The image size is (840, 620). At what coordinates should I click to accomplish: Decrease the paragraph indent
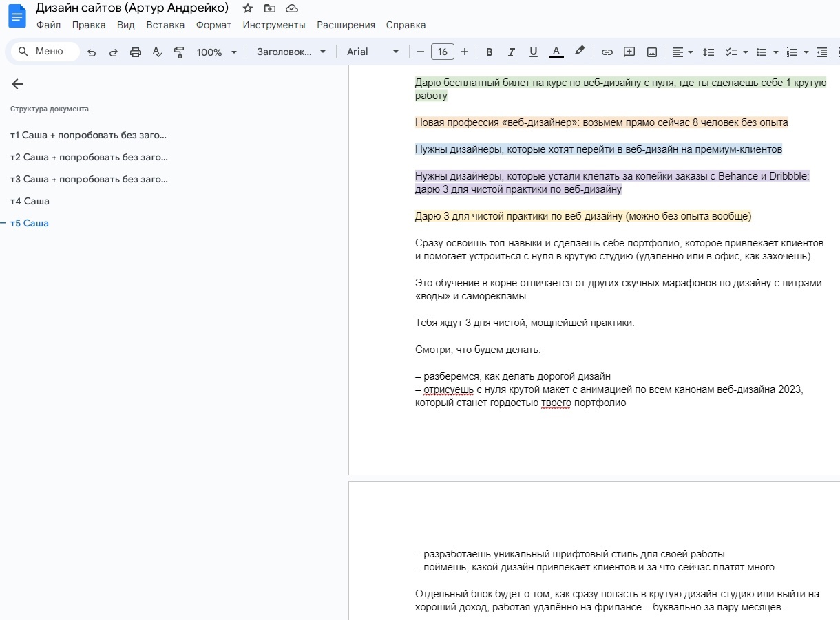point(821,52)
